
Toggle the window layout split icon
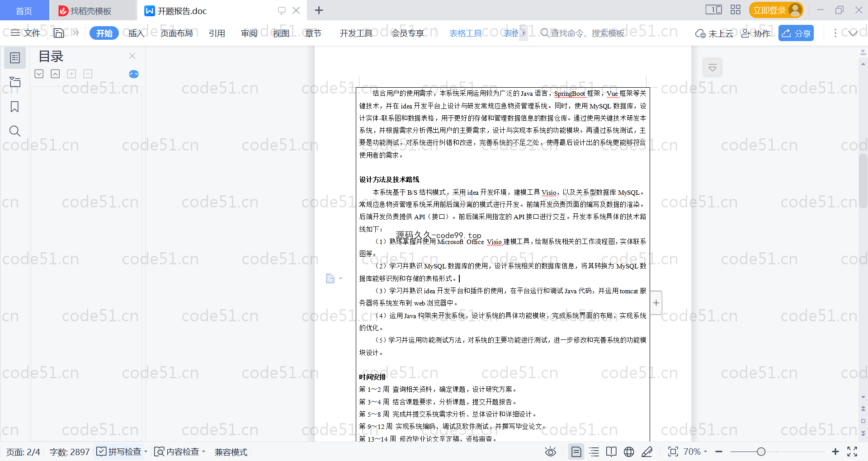pyautogui.click(x=714, y=9)
